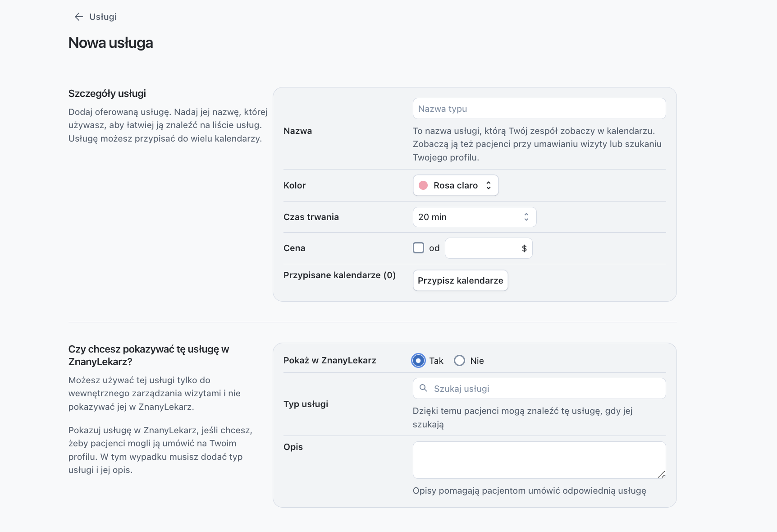
Task: Open the Rosa claro color picker
Action: point(455,185)
